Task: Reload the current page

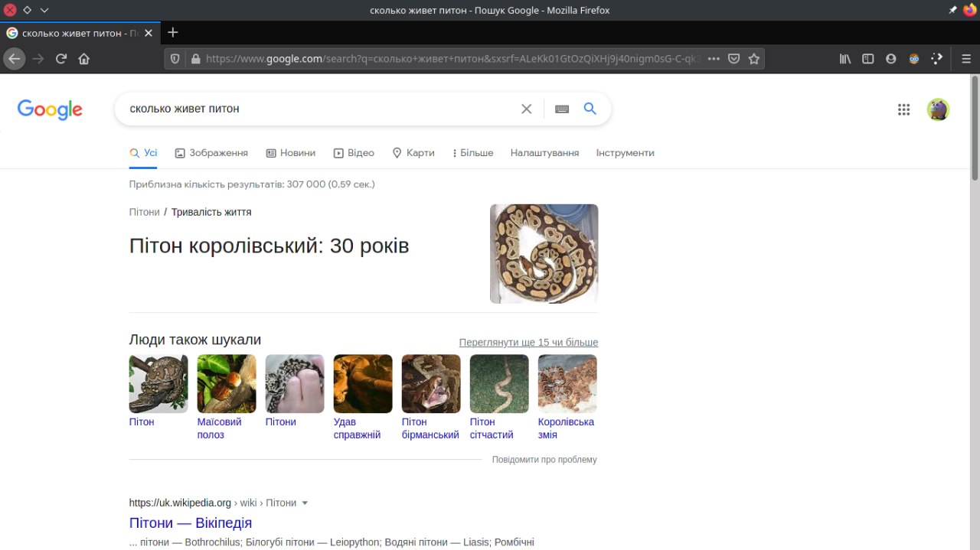Action: point(61,59)
